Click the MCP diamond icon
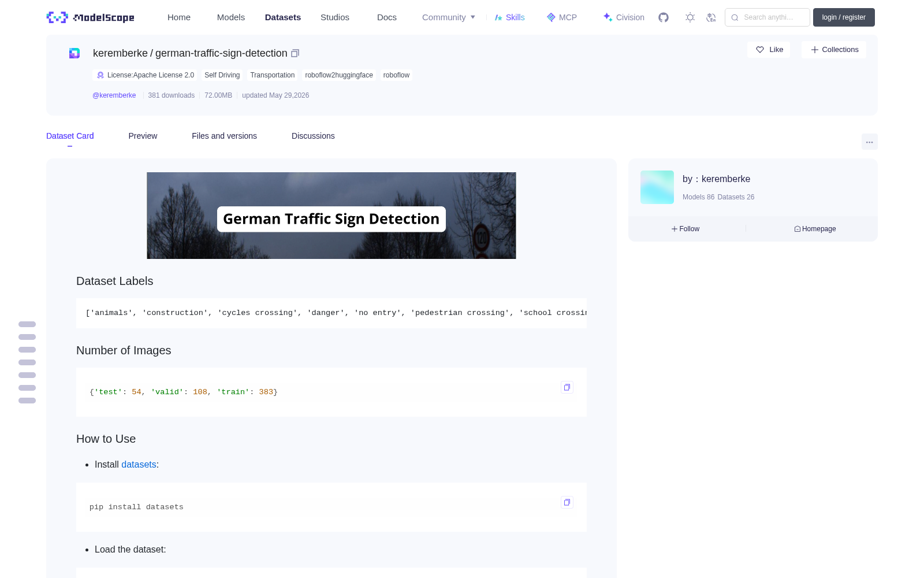The width and height of the screenshot is (924, 578). tap(551, 17)
